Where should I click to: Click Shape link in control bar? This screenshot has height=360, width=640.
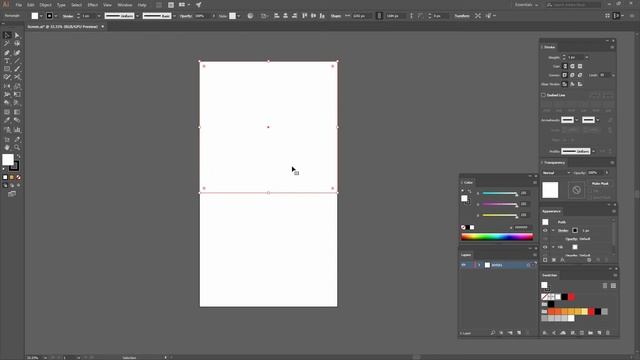[x=336, y=16]
